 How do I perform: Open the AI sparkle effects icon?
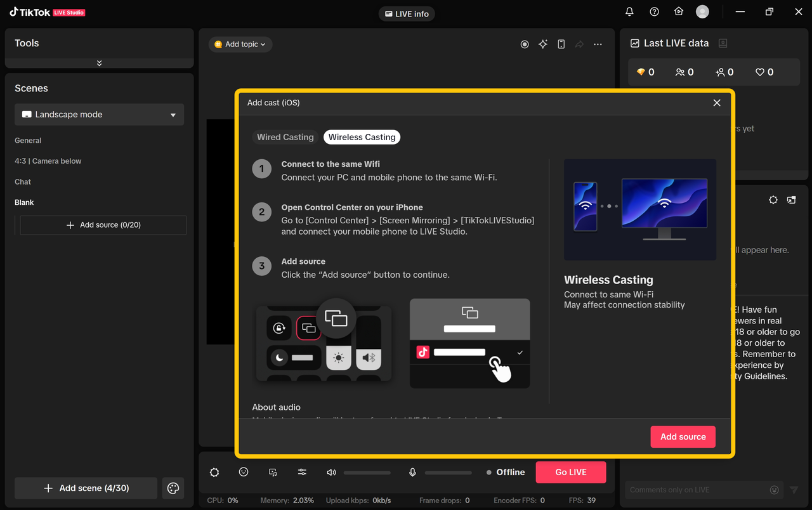pos(543,44)
